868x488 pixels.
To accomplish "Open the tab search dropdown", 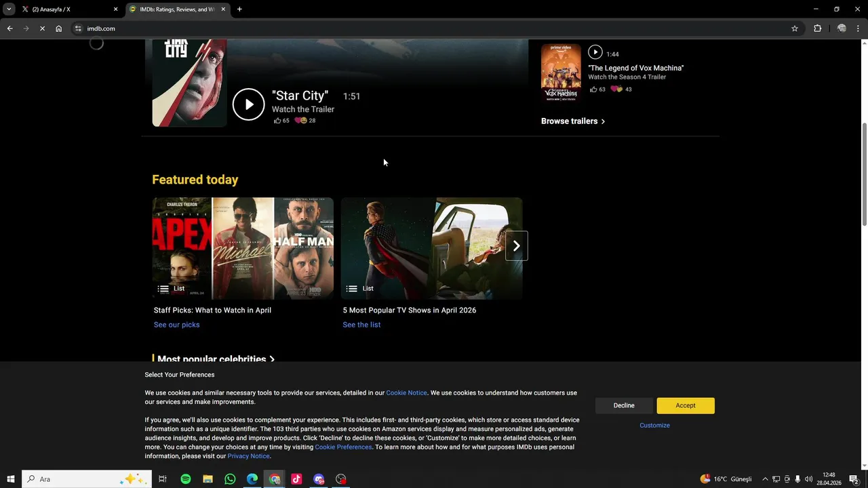I will [x=9, y=9].
